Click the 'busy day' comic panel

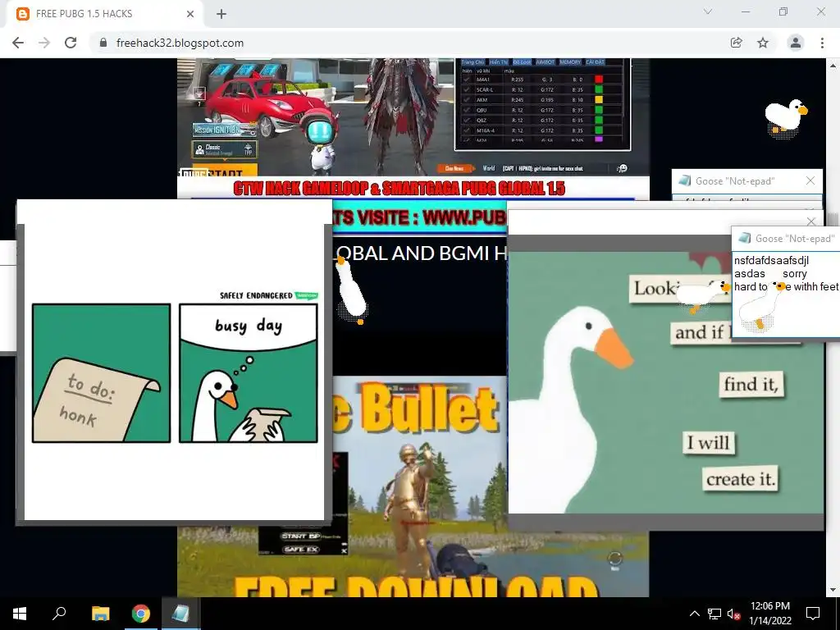click(249, 373)
